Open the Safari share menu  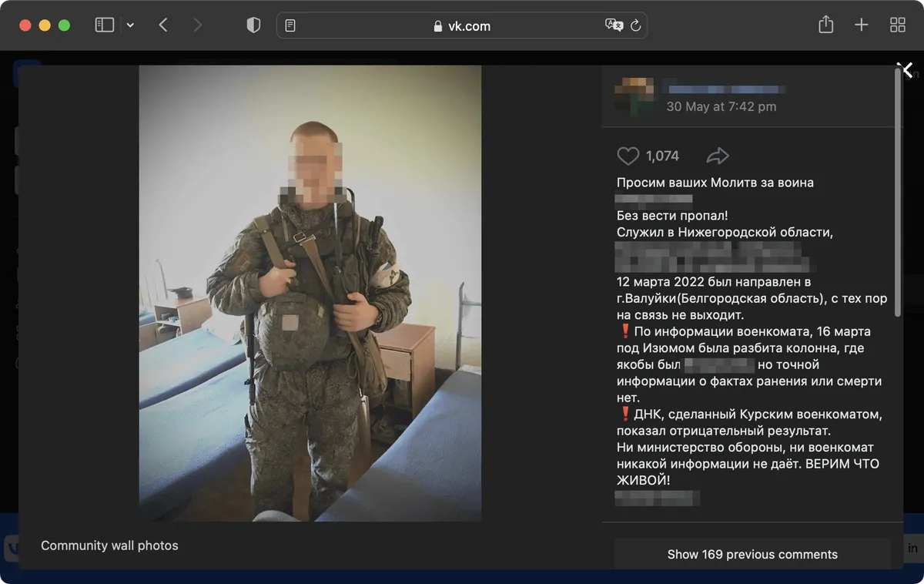coord(825,25)
